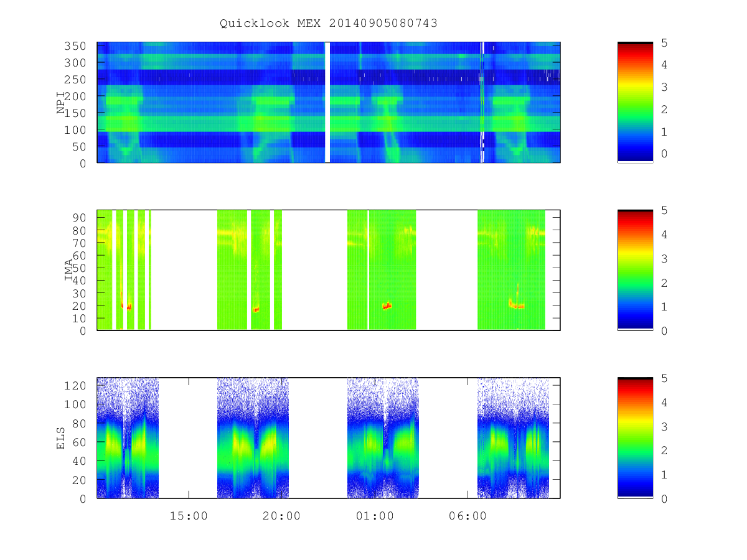Image resolution: width=747 pixels, height=560 pixels.
Task: Click the NPI spectrogram panel
Action: (x=329, y=103)
